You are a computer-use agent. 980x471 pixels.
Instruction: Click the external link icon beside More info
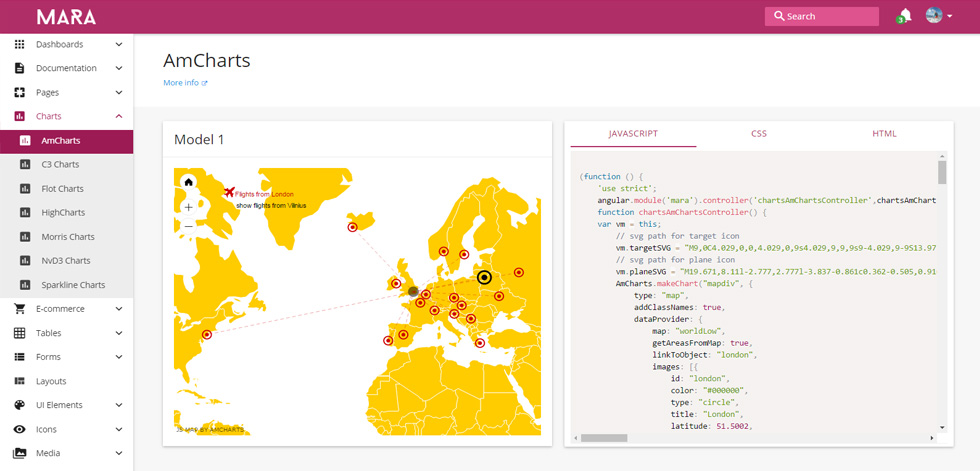tap(204, 83)
